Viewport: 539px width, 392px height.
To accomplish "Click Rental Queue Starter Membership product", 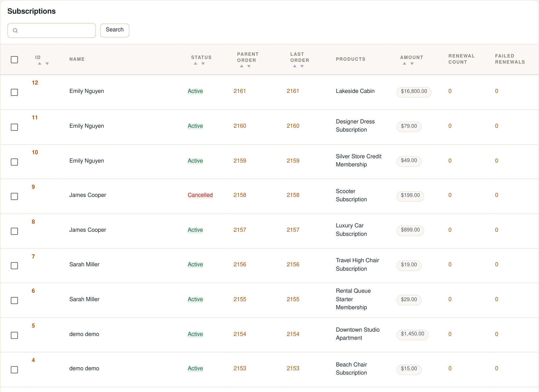I will coord(353,299).
